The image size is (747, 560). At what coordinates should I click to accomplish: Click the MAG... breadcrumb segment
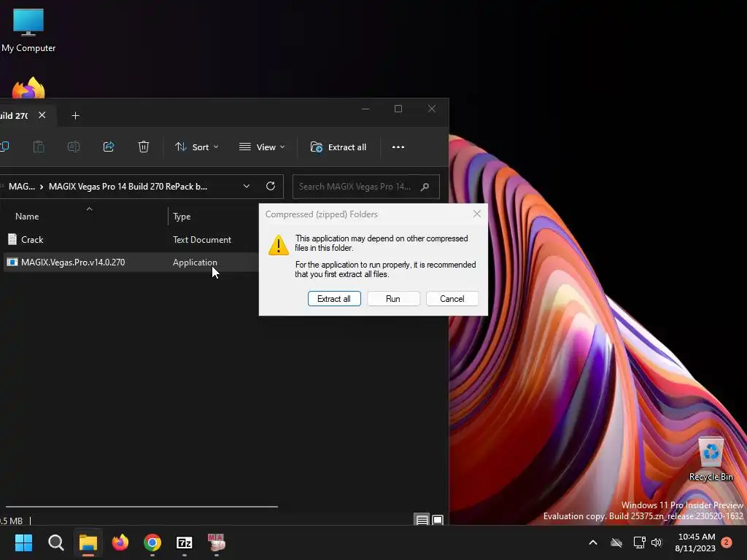(x=21, y=187)
